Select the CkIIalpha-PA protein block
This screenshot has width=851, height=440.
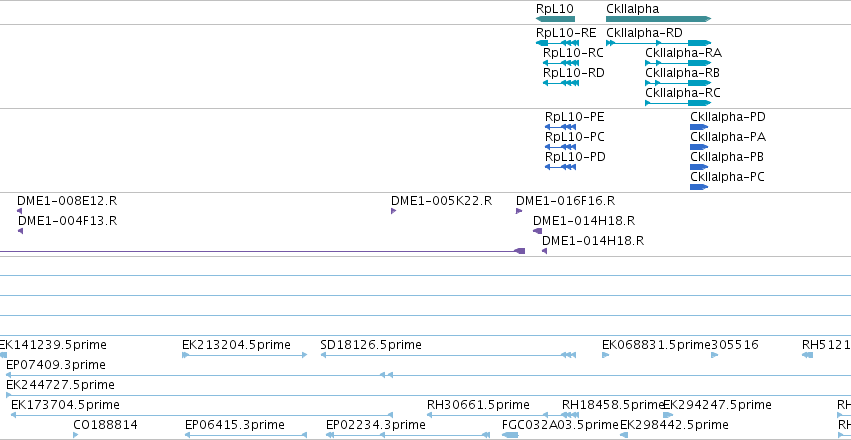[699, 147]
